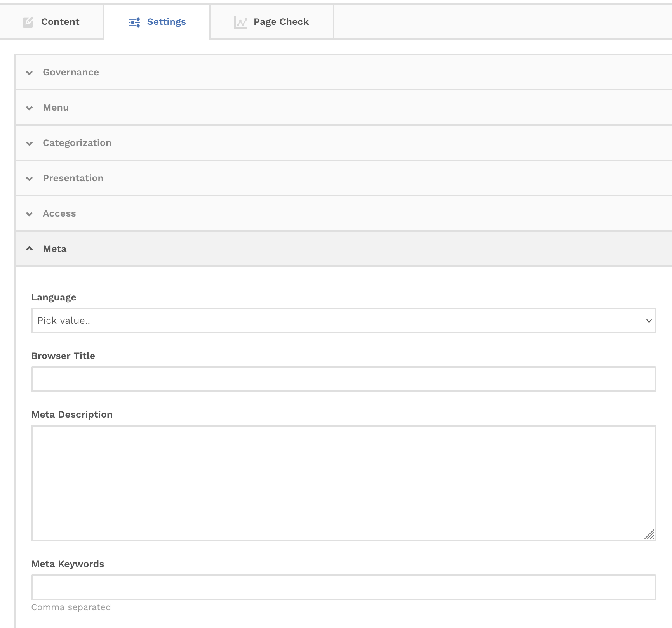Click the Governance section title
Screen dimensions: 672x628
pos(71,72)
